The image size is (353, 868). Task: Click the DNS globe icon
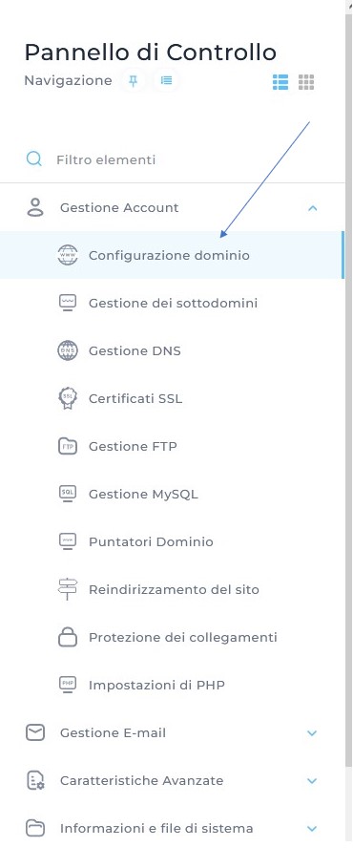click(68, 350)
